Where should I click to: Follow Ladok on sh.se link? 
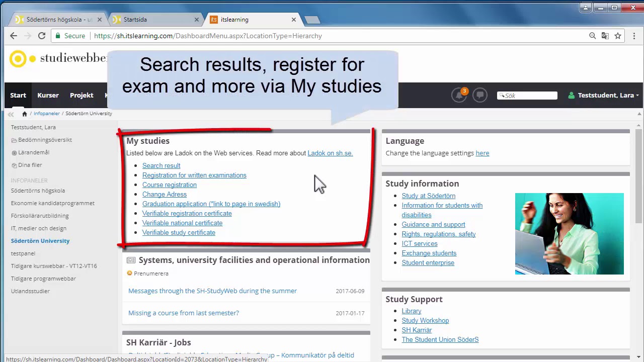[330, 153]
